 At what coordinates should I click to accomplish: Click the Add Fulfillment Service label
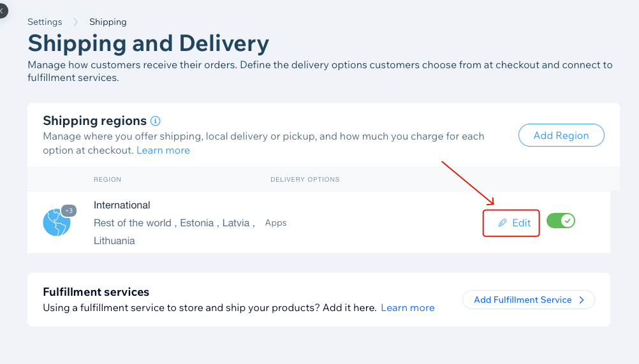click(522, 300)
